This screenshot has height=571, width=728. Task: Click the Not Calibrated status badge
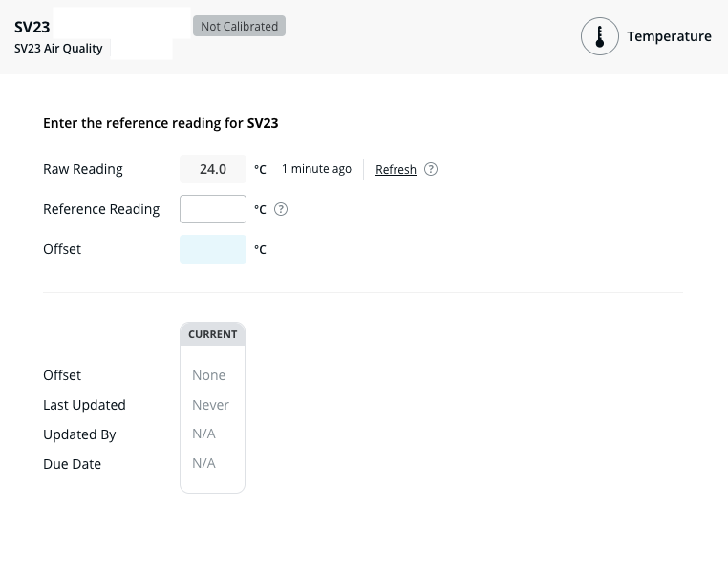coord(239,26)
